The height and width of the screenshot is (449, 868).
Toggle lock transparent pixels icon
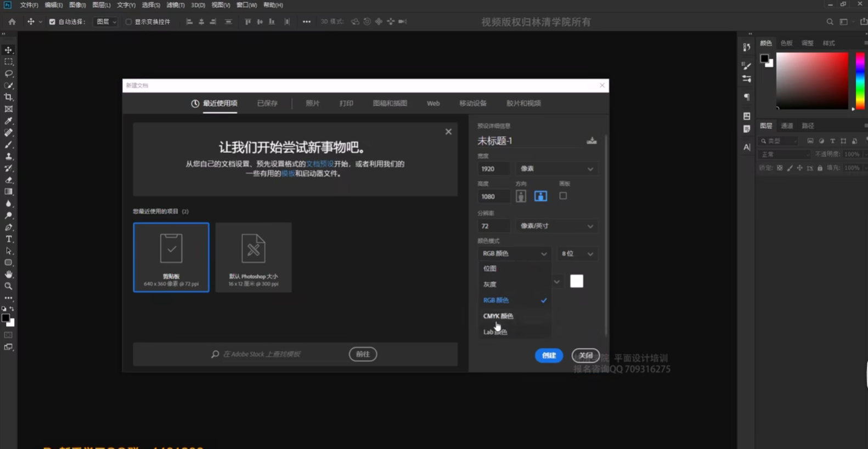(780, 168)
